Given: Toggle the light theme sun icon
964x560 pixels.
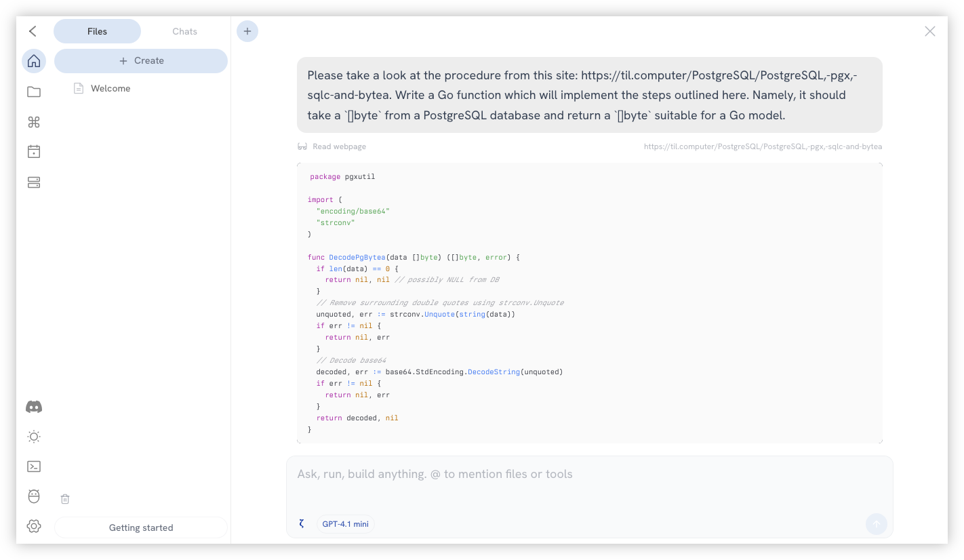Looking at the screenshot, I should click(34, 437).
